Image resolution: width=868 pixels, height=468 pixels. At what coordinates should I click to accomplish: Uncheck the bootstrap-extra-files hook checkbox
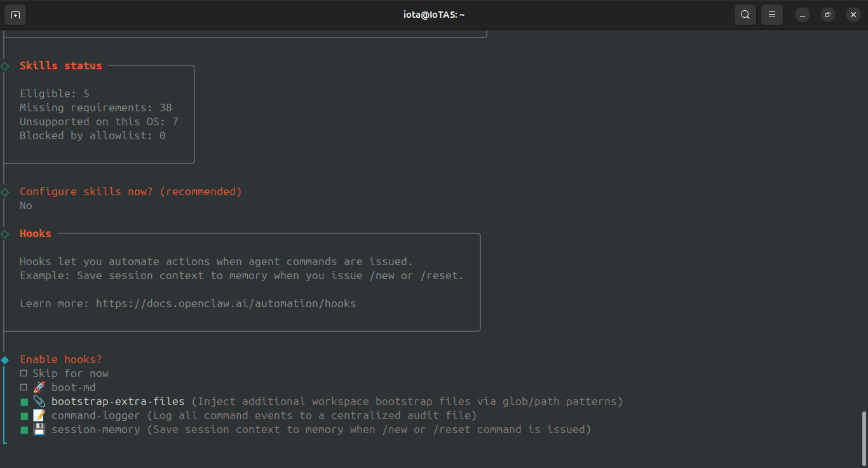(x=24, y=402)
